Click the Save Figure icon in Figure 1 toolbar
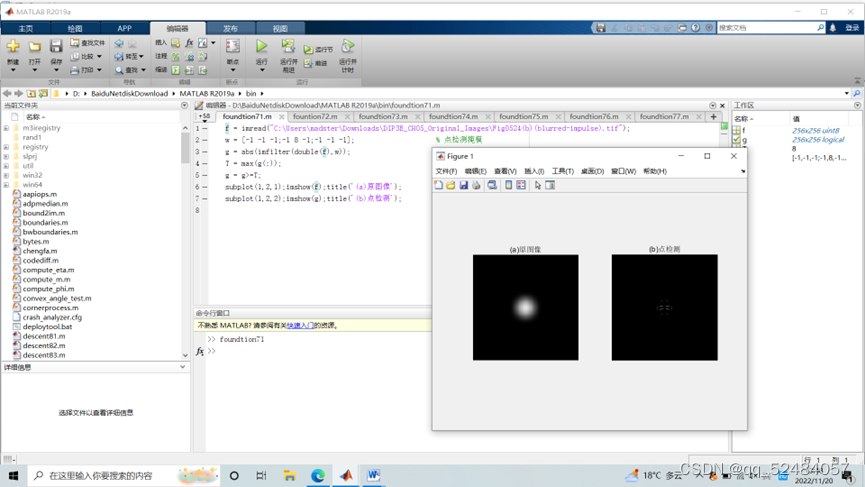The width and height of the screenshot is (865, 487). 463,185
